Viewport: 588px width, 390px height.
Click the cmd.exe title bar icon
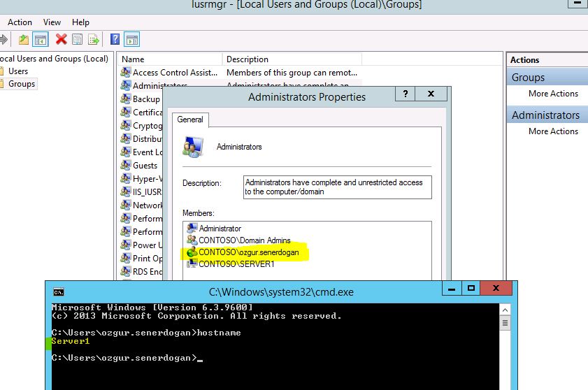[59, 291]
